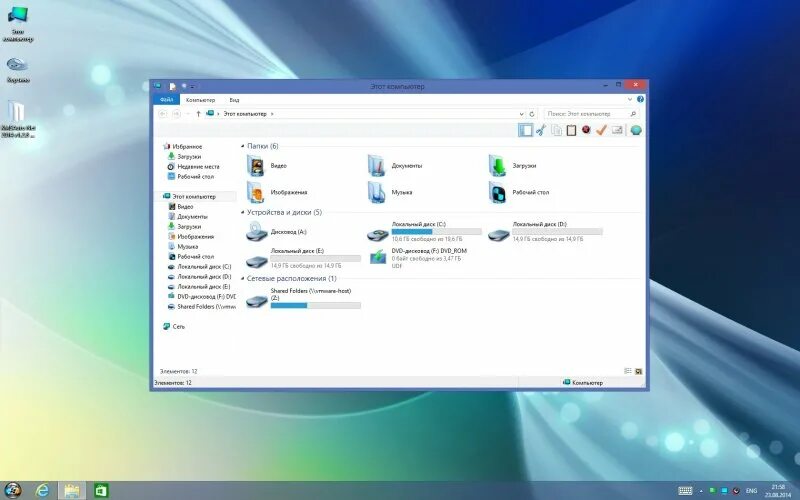Click the Shared Folders (Z:) usage bar

pos(315,306)
